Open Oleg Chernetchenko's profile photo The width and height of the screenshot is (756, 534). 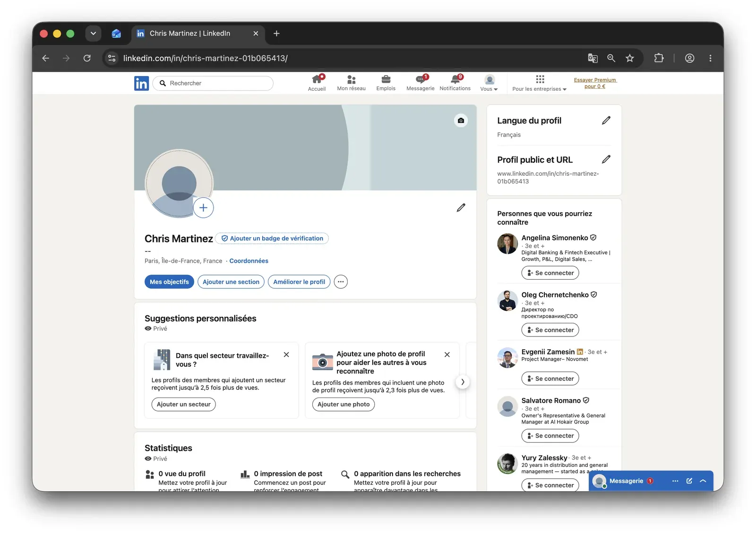tap(507, 301)
